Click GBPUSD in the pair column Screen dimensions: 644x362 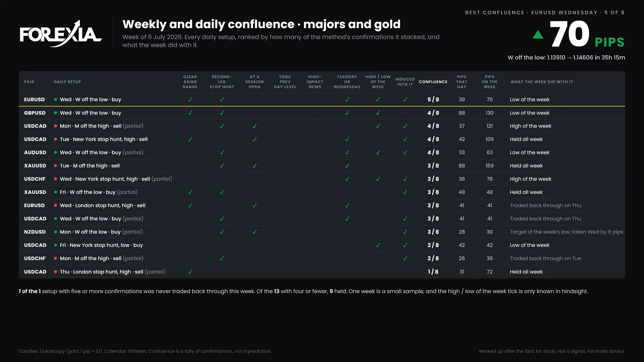[x=35, y=113]
